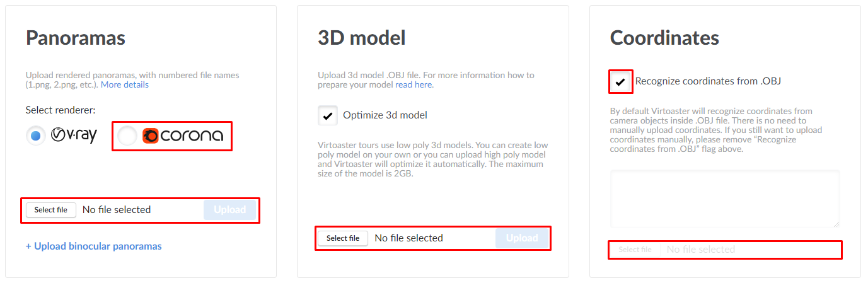Click Select file under 3D model
The width and height of the screenshot is (868, 283).
tap(343, 238)
